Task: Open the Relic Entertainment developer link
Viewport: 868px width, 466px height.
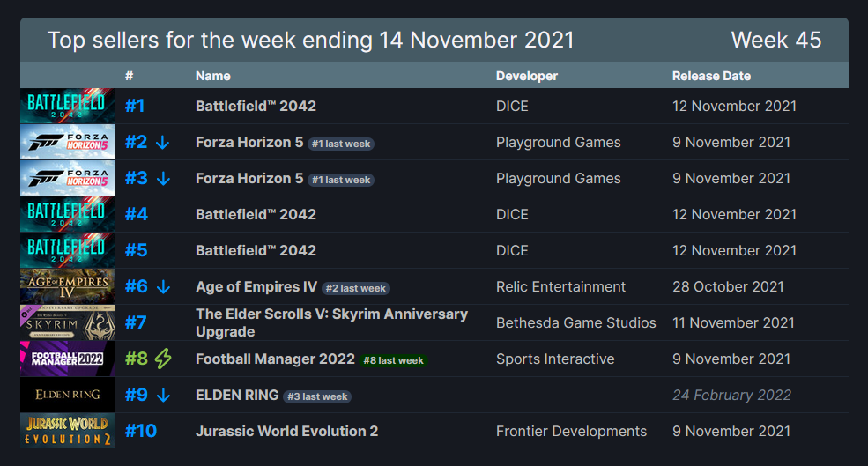Action: [x=560, y=286]
